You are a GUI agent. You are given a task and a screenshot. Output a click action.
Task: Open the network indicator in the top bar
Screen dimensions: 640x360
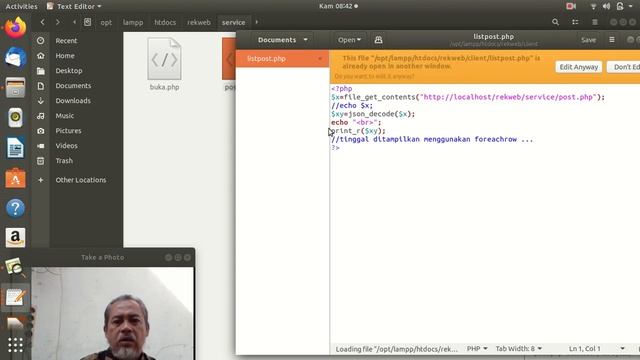pyautogui.click(x=593, y=6)
